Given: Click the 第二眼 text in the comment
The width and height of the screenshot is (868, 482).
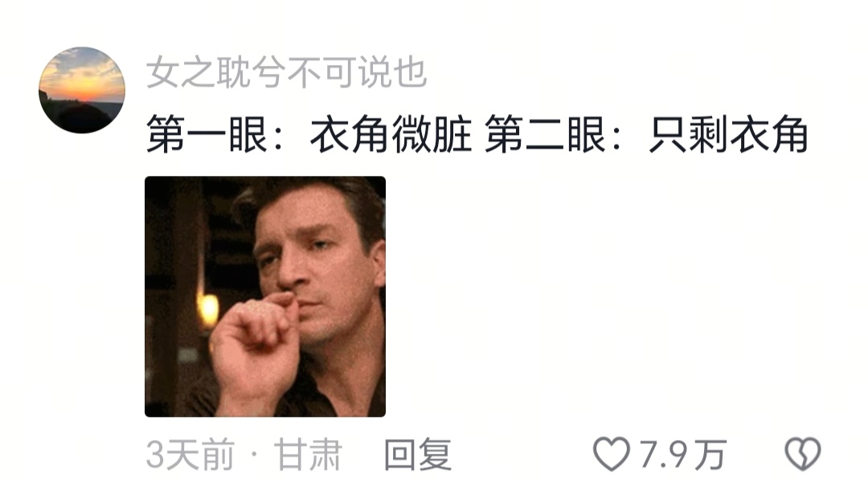Looking at the screenshot, I should click(545, 134).
